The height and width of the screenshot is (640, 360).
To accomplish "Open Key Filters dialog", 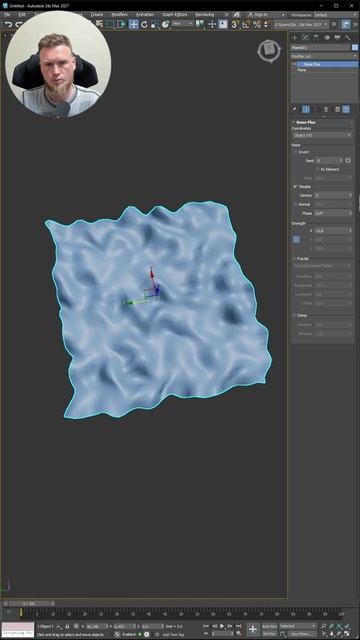I will pos(302,633).
